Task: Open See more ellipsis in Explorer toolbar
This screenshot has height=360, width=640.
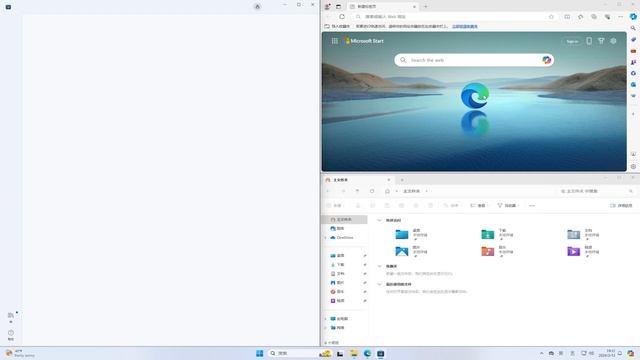Action: pos(532,206)
